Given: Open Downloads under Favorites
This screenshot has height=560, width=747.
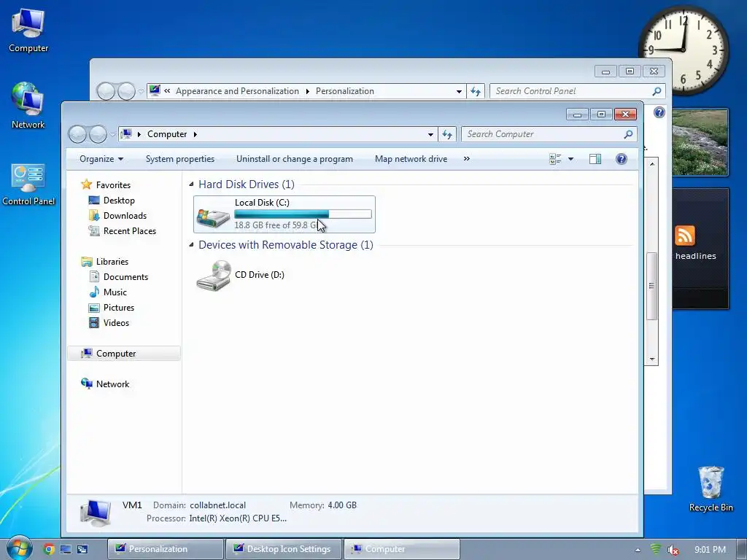Looking at the screenshot, I should coord(125,216).
